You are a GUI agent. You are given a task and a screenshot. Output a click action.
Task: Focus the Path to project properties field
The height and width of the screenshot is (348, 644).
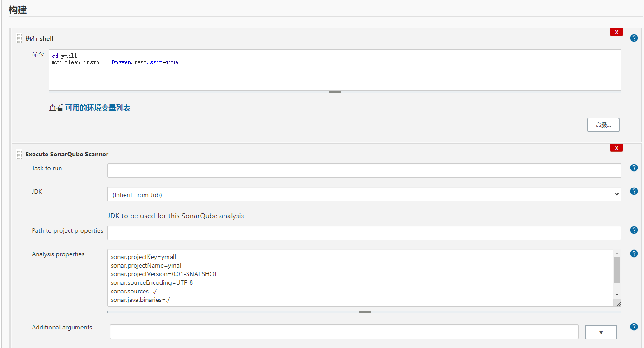click(364, 233)
